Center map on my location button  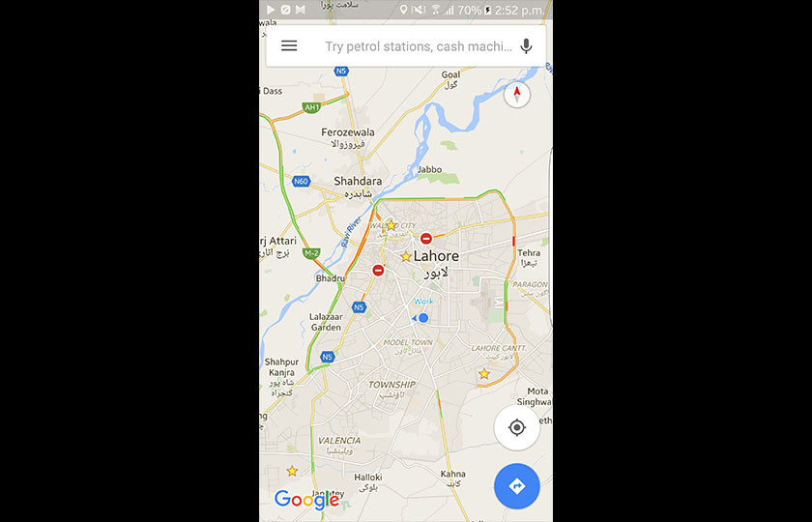coord(517,427)
